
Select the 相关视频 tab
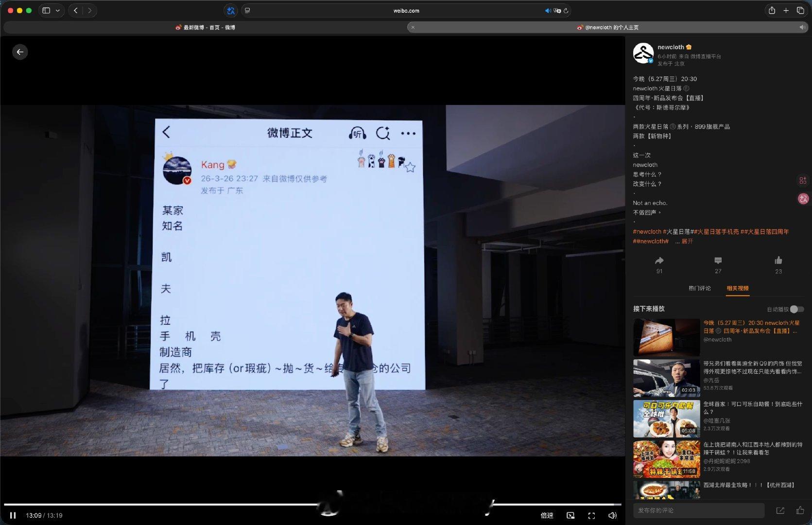click(738, 288)
